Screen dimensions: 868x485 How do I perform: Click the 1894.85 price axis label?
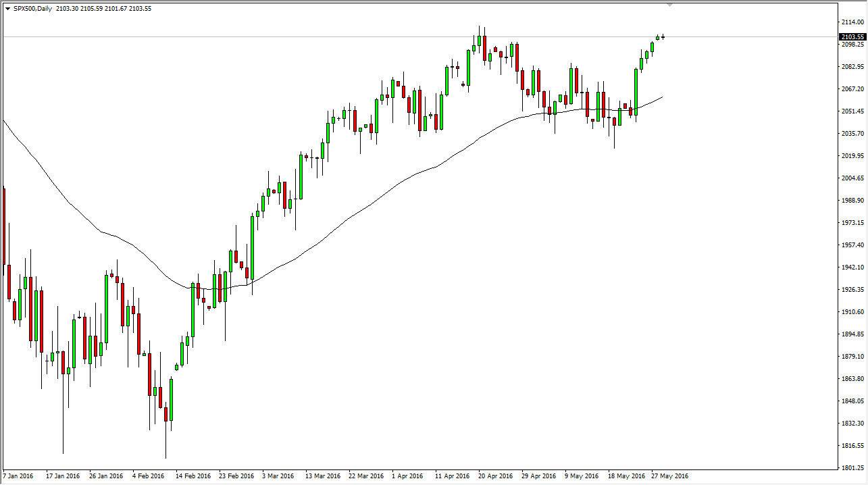852,334
